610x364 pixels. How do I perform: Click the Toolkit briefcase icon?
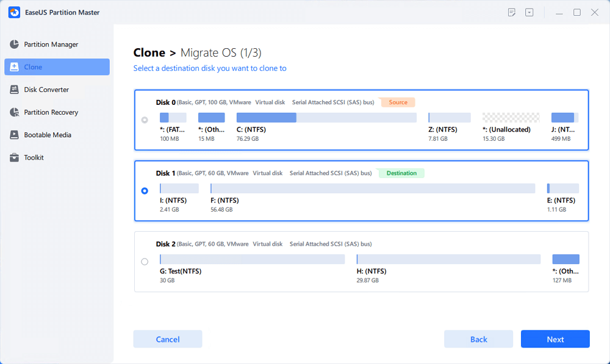(x=14, y=157)
